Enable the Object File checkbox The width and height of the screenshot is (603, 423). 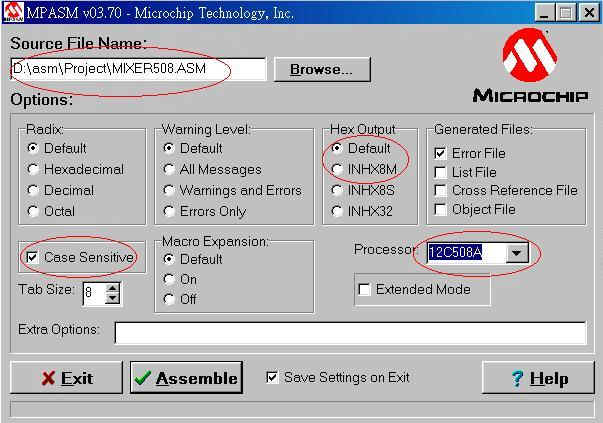pyautogui.click(x=440, y=209)
